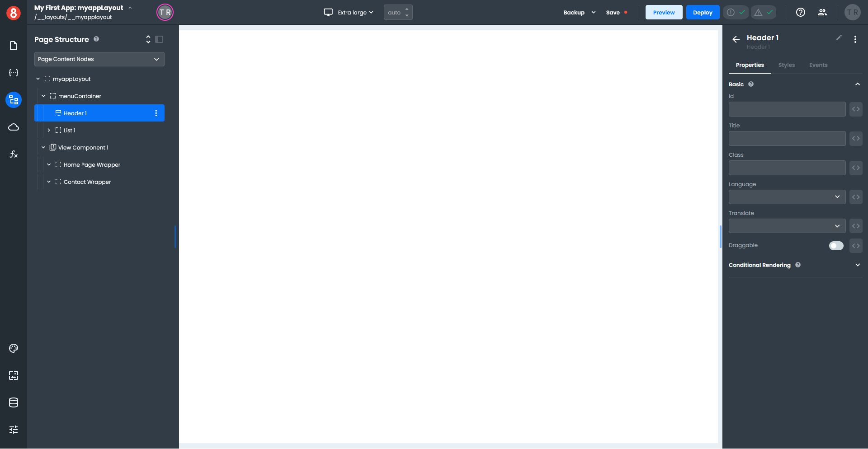Open the cloud Services sidebar icon
Screen dimensions: 868x449
click(x=14, y=127)
